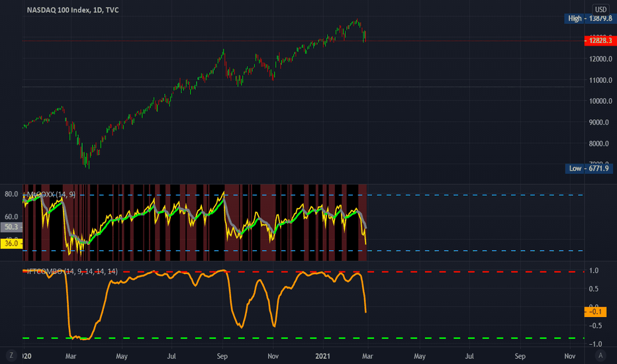
Task: Click the 1.0 scale label in IFTCOMBO pane
Action: (594, 271)
